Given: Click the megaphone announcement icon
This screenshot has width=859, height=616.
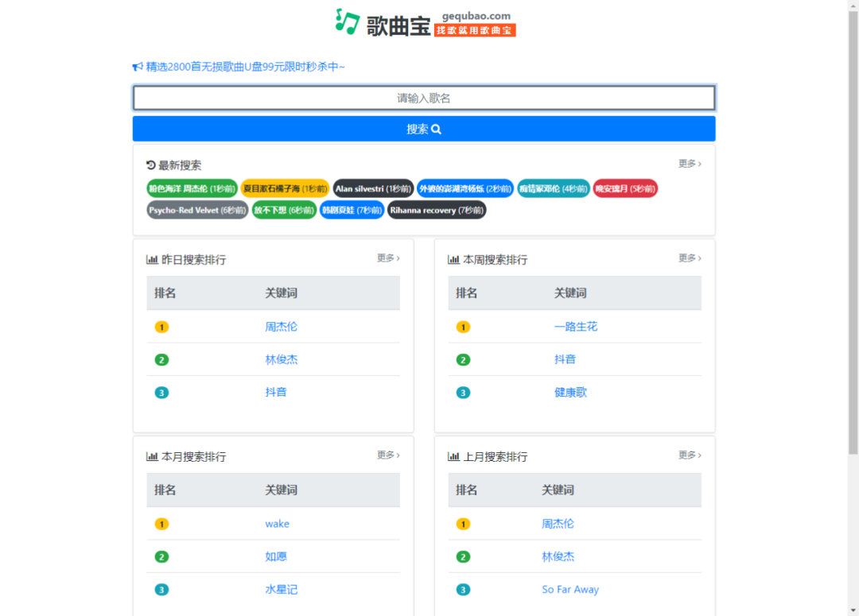Looking at the screenshot, I should click(x=138, y=67).
